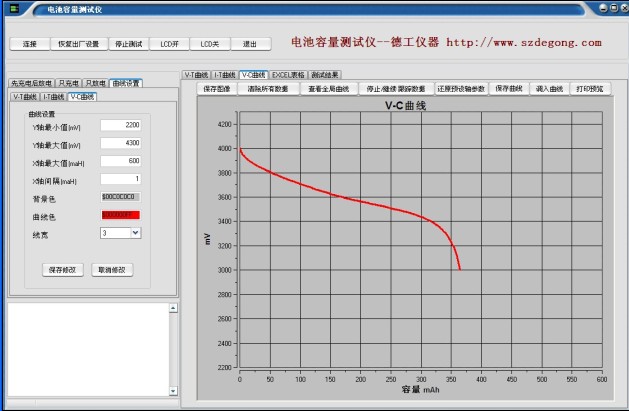Turn on LCD with LCD开 button
The image size is (629, 411).
pos(171,44)
